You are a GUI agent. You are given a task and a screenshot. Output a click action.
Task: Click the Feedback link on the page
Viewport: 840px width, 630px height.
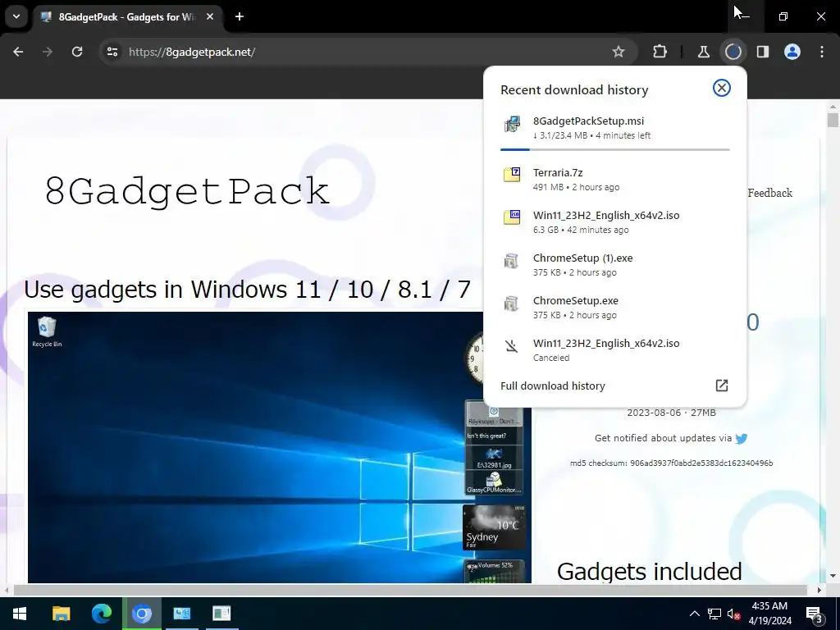769,193
